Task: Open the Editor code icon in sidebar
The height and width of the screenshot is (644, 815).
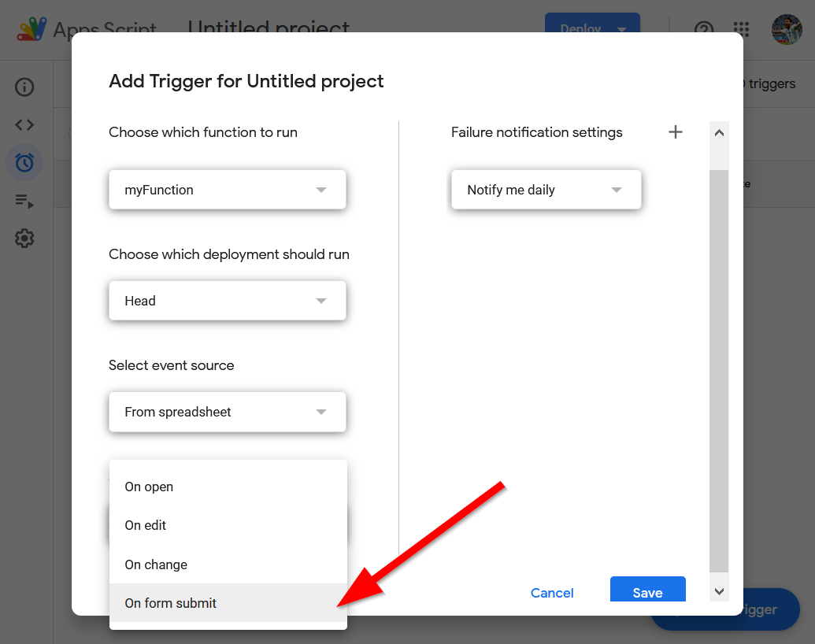Action: click(24, 124)
